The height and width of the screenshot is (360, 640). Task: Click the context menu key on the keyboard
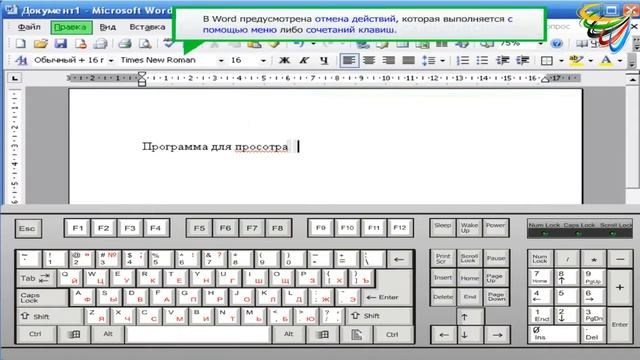356,334
